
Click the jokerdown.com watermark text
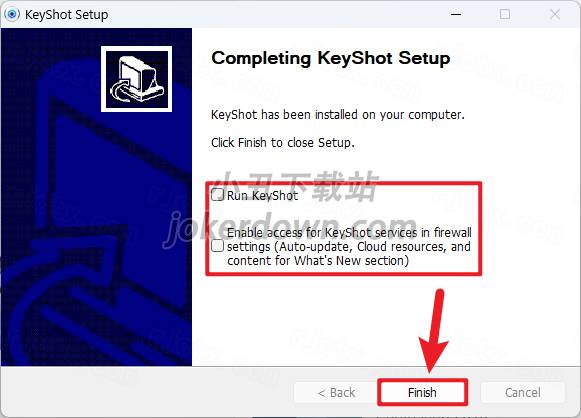289,229
